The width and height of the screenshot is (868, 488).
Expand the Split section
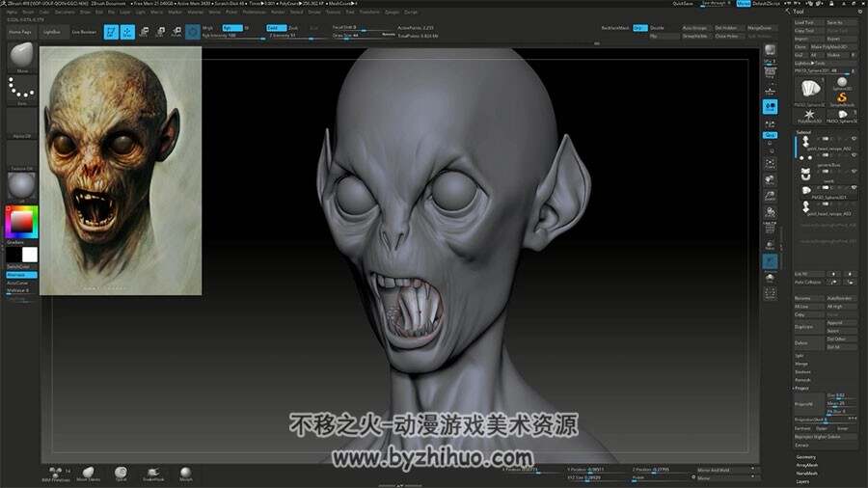800,355
